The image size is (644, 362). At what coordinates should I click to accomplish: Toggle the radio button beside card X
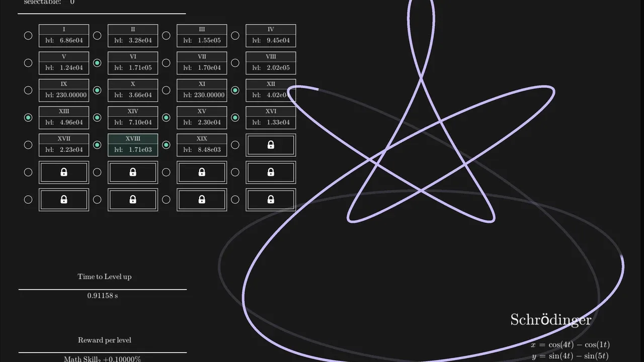97,90
